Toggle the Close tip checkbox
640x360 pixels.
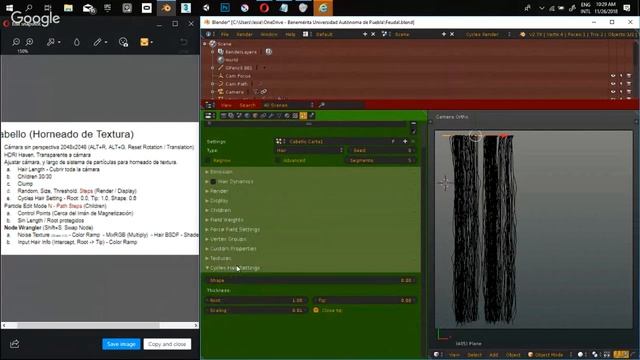coord(316,310)
